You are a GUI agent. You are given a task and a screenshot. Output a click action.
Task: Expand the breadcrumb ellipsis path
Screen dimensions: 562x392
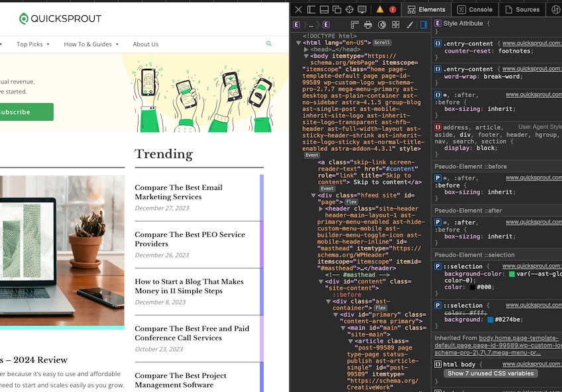click(311, 25)
